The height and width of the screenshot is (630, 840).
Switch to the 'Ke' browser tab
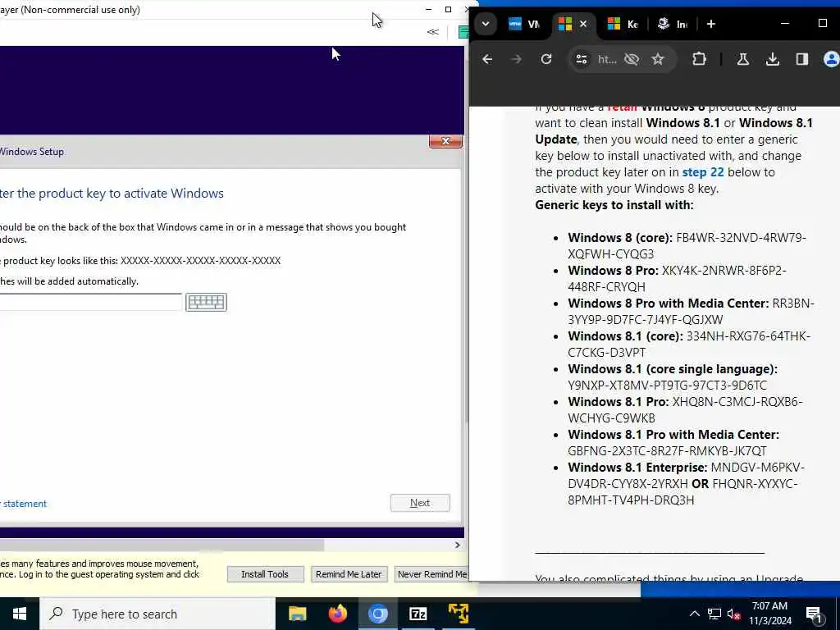tap(623, 24)
